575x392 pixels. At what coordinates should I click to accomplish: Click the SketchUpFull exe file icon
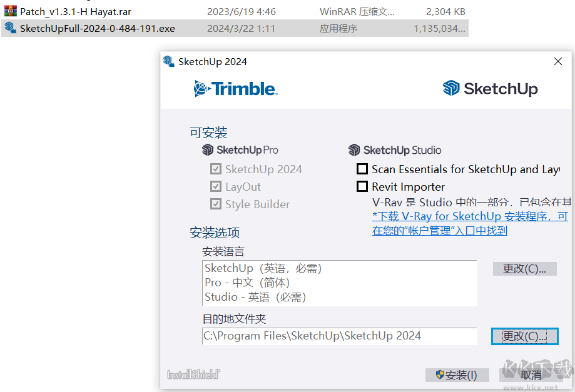coord(10,28)
